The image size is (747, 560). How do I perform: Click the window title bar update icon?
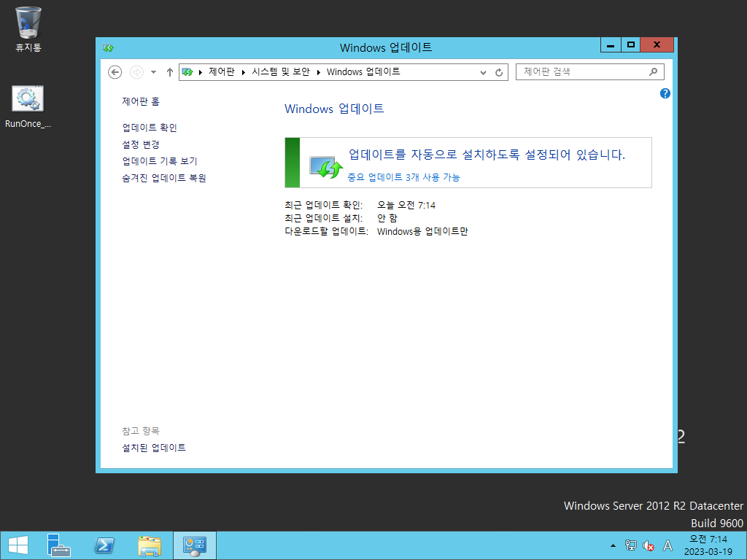coord(108,47)
